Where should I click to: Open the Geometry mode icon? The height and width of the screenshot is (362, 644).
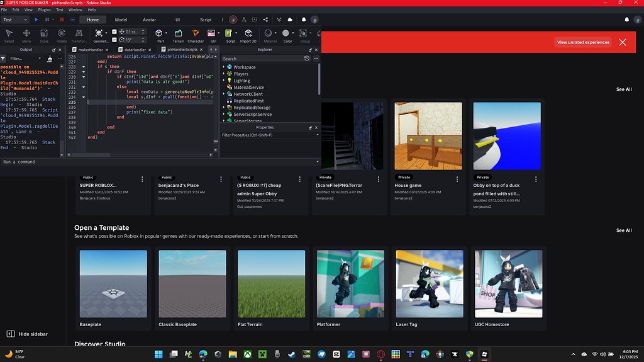point(99,33)
